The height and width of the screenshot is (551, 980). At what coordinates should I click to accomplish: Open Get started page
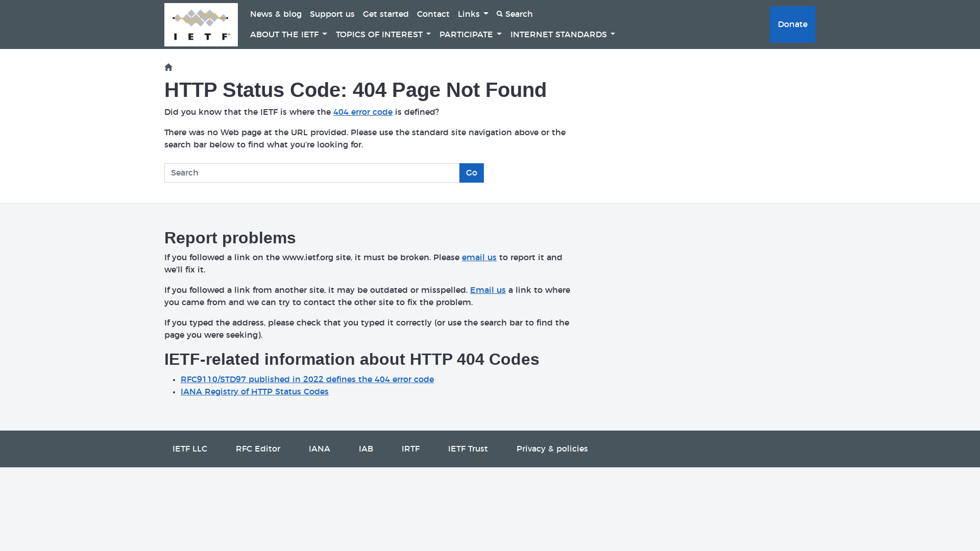click(x=385, y=14)
